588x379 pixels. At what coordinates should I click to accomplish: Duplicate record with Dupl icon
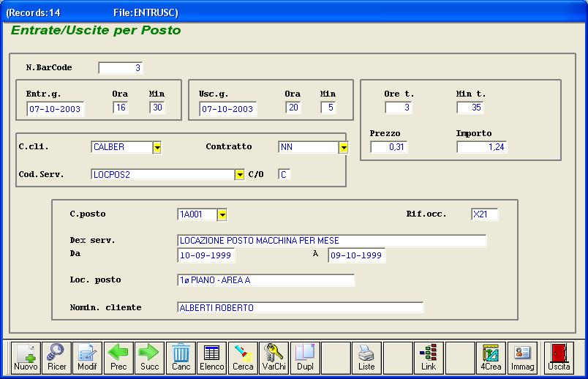point(305,357)
